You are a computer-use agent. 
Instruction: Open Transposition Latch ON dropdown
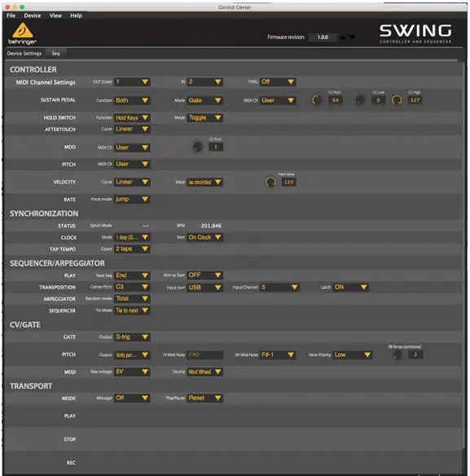(351, 287)
